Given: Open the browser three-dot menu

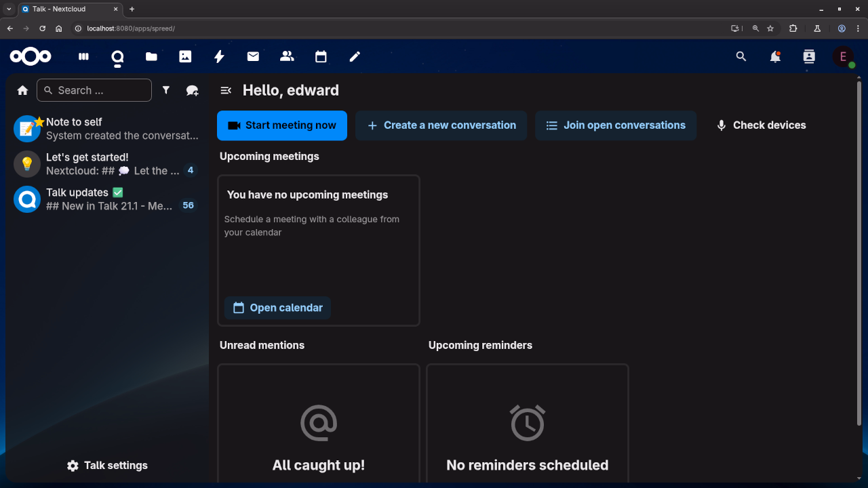Looking at the screenshot, I should (x=859, y=28).
